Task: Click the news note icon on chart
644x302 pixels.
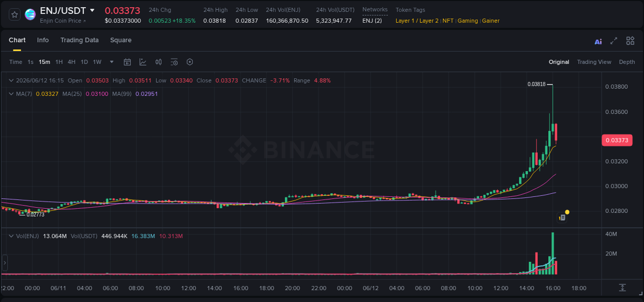Action: click(x=563, y=217)
